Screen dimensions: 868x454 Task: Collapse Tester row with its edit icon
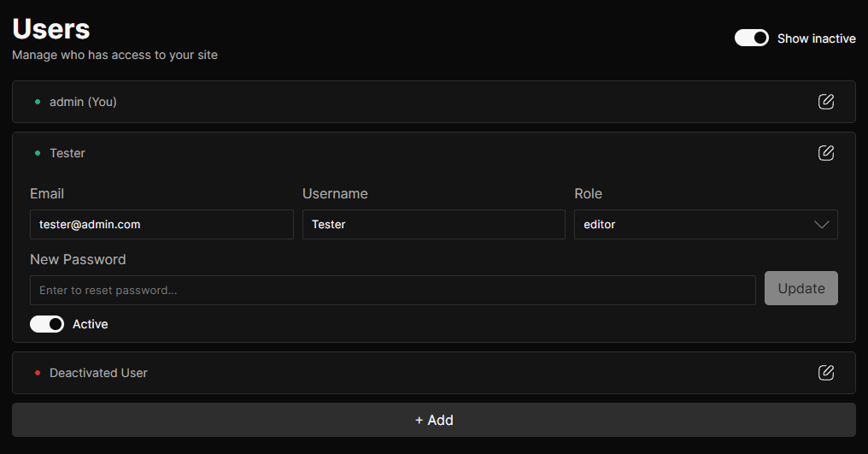(x=826, y=153)
